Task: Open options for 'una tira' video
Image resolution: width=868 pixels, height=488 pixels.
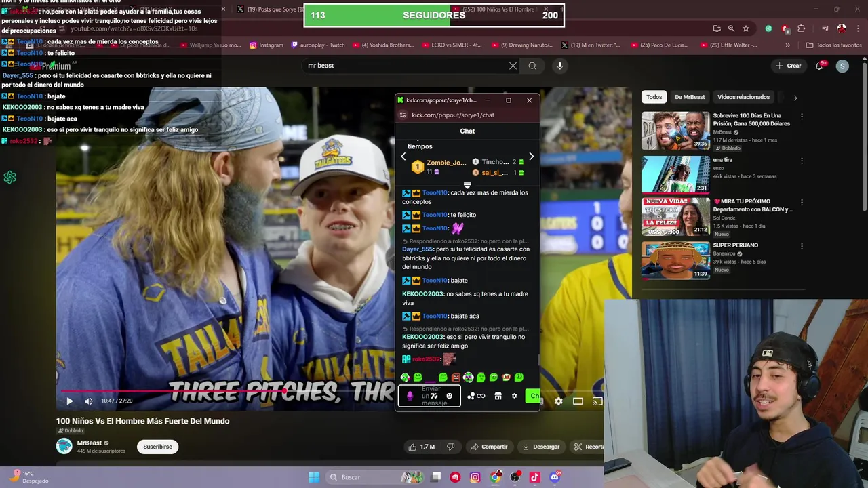Action: 802,161
